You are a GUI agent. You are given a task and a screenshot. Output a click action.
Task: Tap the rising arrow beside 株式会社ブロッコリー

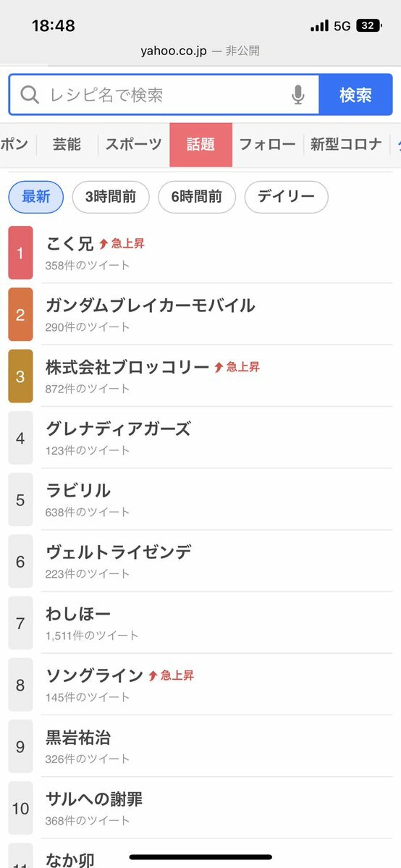(x=219, y=367)
